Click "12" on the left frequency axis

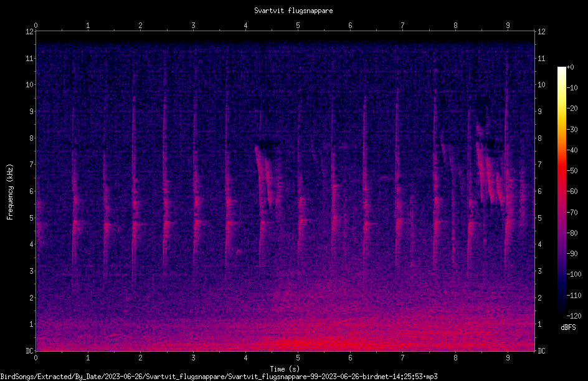[x=30, y=32]
